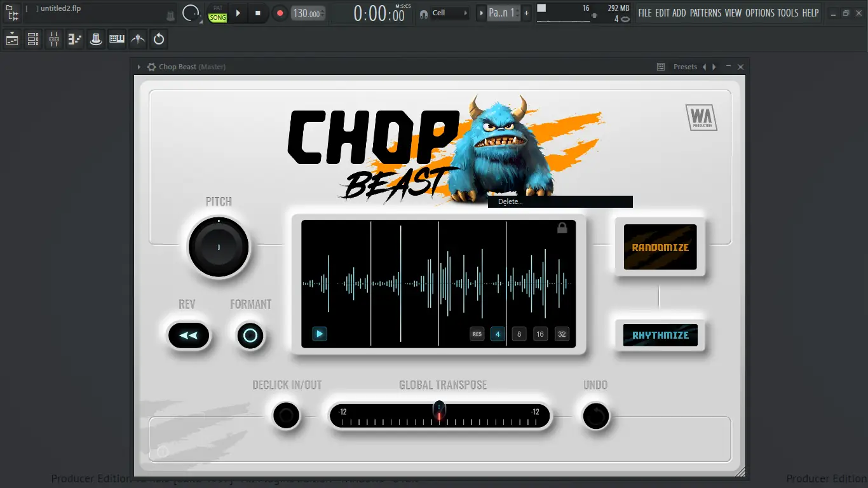The image size is (868, 488).
Task: Enable the RES button in waveform display
Action: pos(477,334)
